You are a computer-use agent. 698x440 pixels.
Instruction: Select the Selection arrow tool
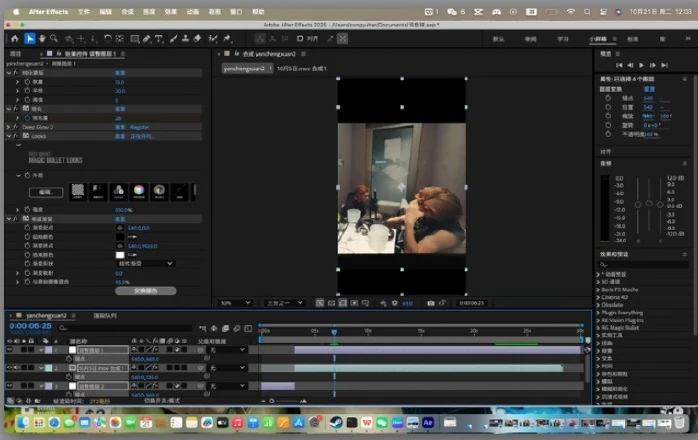[29, 39]
